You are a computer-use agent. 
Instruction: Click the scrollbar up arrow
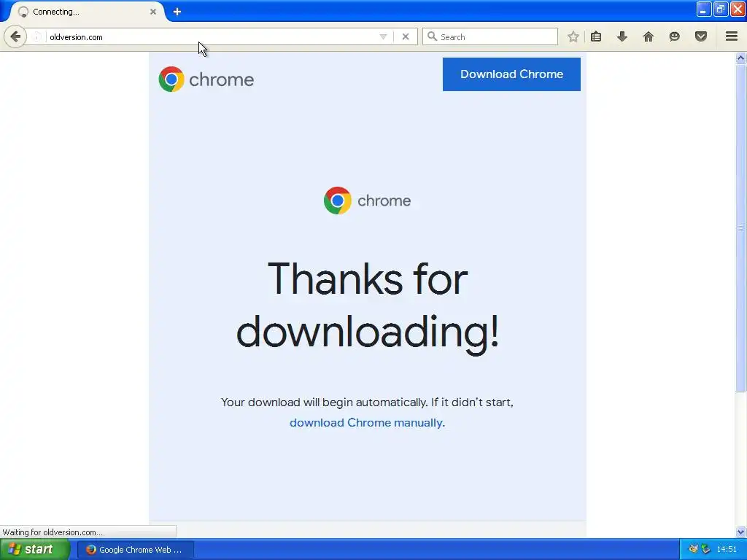741,58
